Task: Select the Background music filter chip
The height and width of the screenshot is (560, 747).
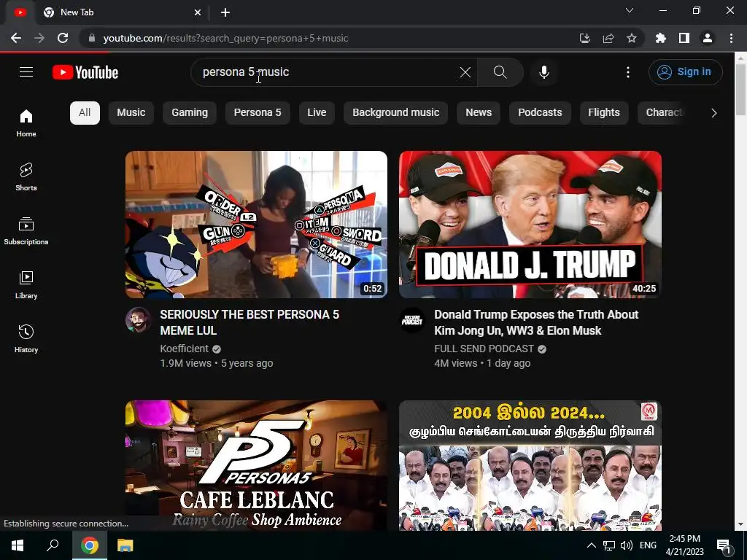Action: (396, 113)
